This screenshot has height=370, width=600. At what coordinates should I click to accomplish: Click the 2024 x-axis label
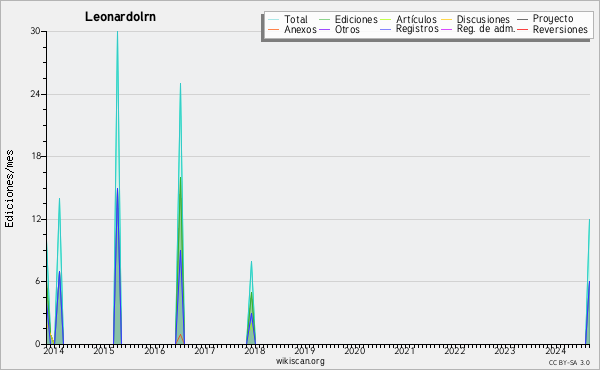[x=555, y=351]
